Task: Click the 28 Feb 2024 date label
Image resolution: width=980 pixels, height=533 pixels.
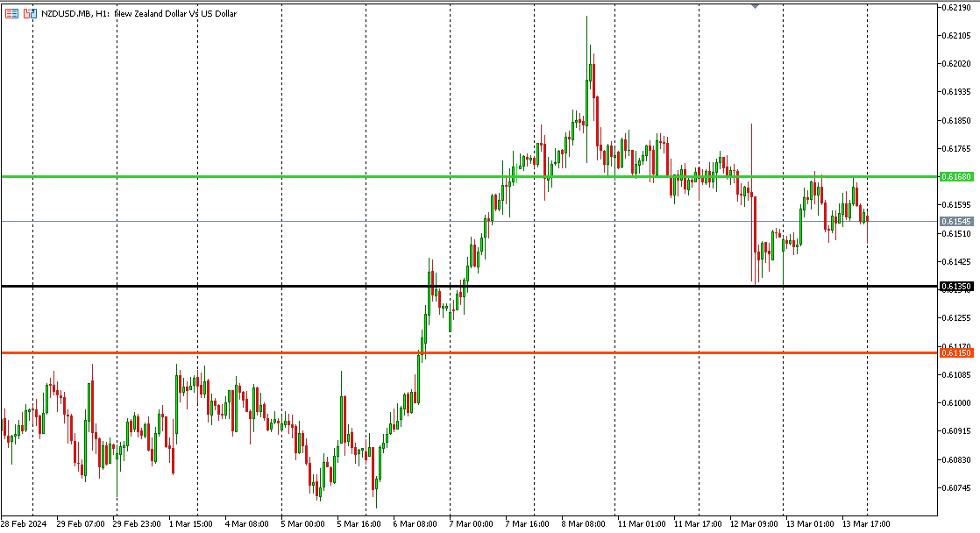Action: (24, 523)
